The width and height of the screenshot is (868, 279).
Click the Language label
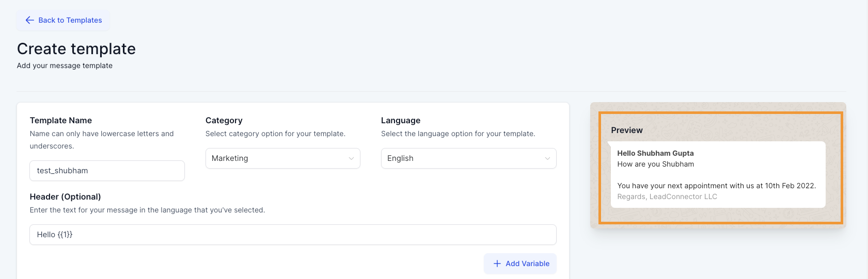(401, 120)
